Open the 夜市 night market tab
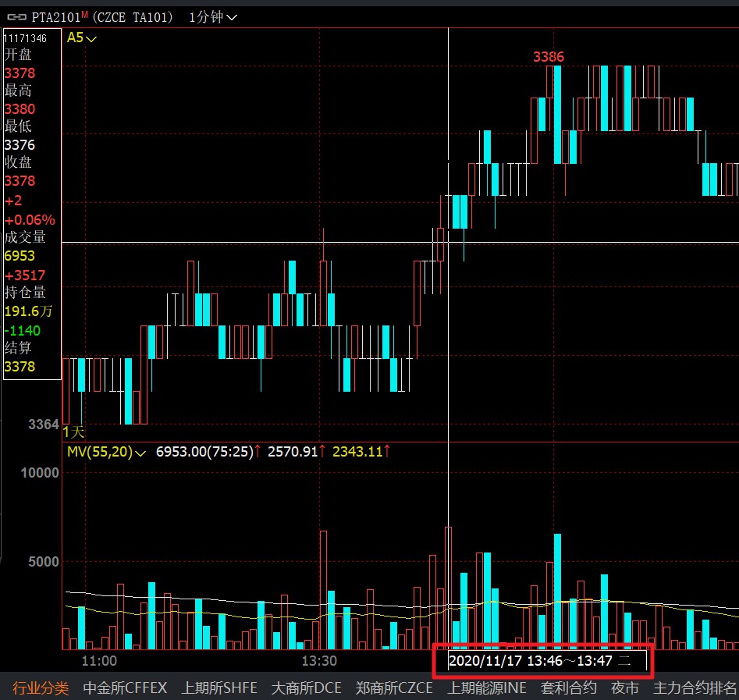Screen dimensions: 739x700 624,688
